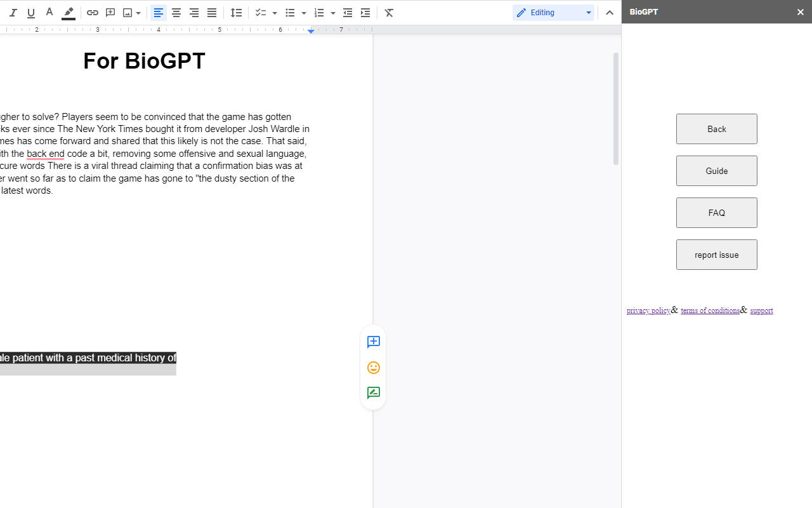This screenshot has height=508, width=812.
Task: Add a comment from the margin button
Action: tap(374, 342)
